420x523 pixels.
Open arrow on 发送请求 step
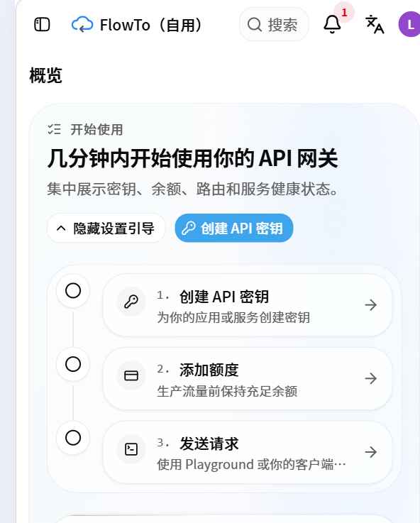click(x=370, y=452)
